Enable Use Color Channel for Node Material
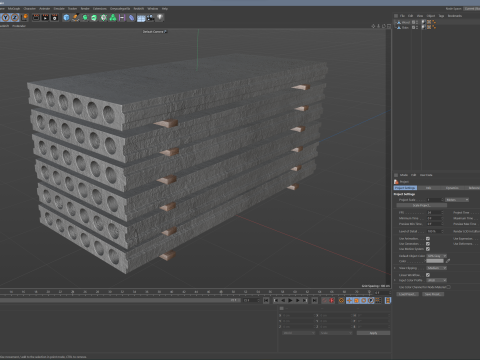This screenshot has width=480, height=360. tap(449, 287)
